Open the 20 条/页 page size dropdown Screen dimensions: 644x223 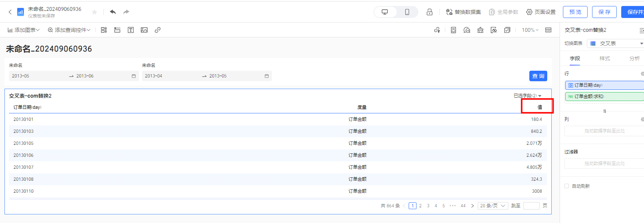(x=493, y=206)
